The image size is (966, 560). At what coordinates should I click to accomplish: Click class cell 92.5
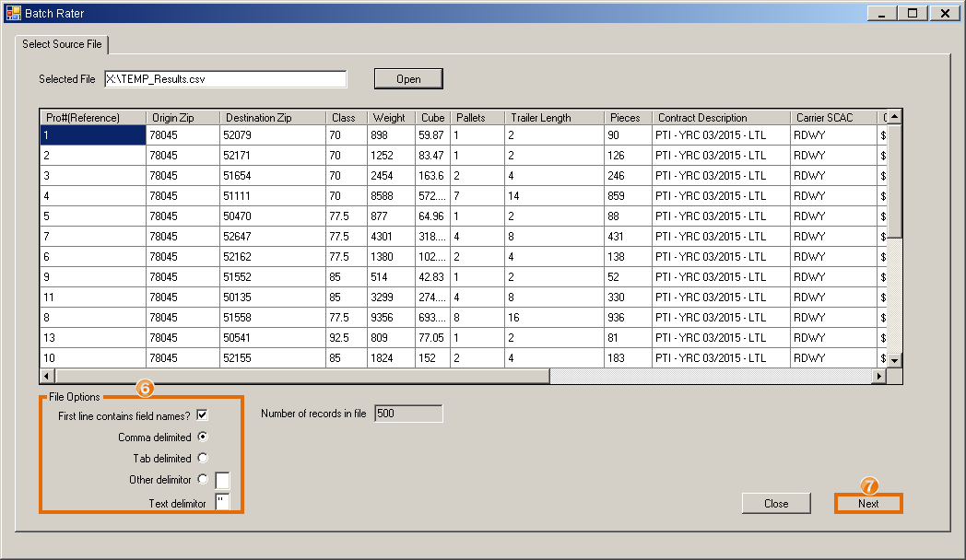coord(347,338)
